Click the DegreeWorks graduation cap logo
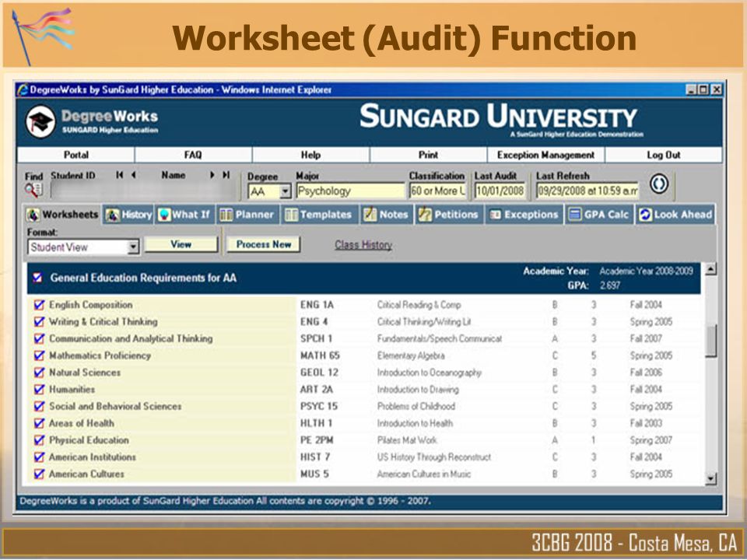The width and height of the screenshot is (747, 560). [x=40, y=122]
